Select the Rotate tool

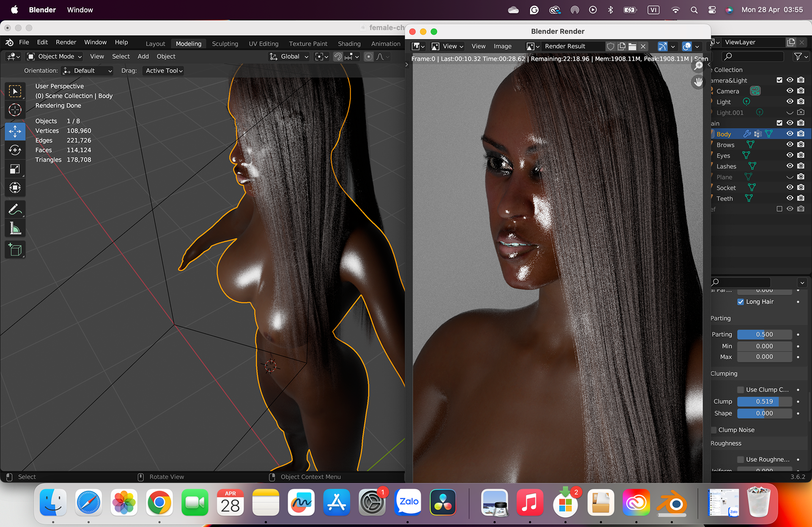pyautogui.click(x=15, y=150)
